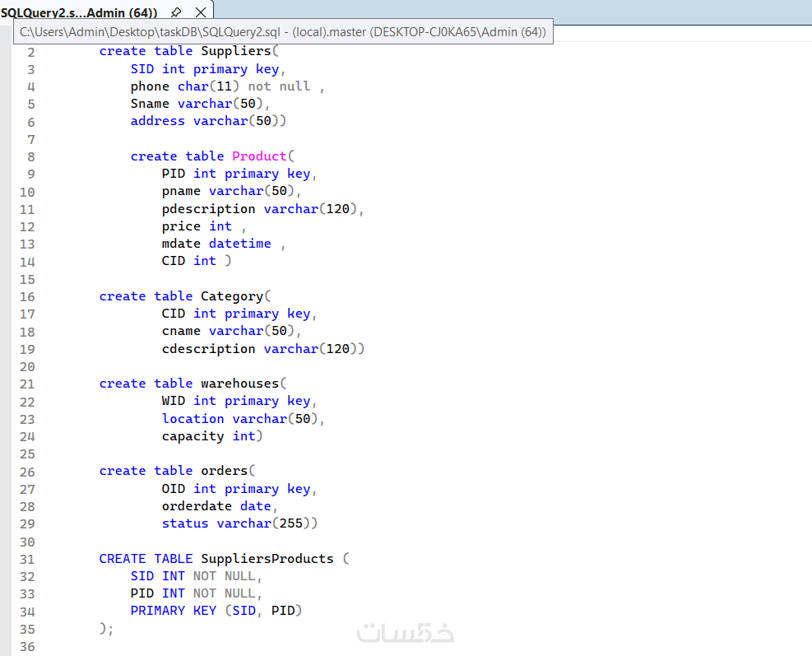Click line number 25 in gutter

(x=27, y=454)
